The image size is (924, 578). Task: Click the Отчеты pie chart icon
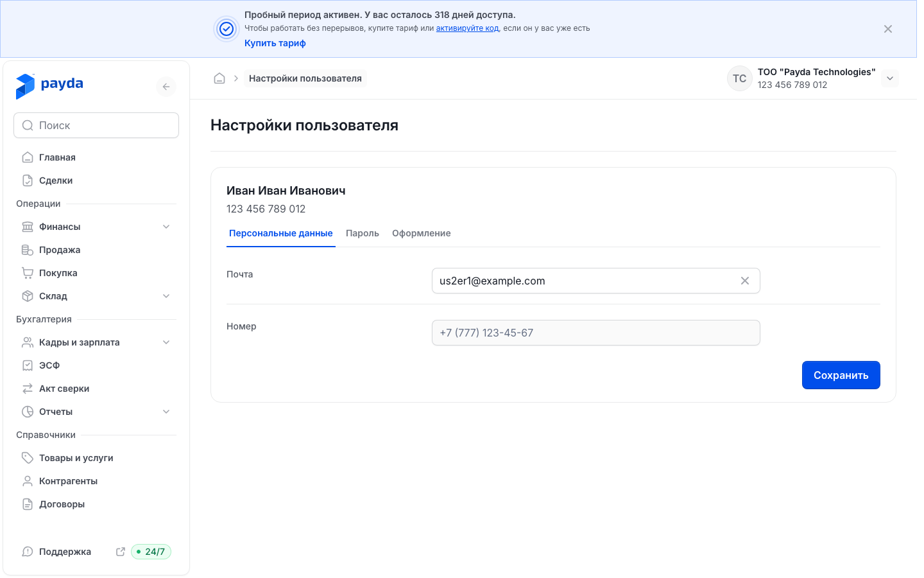click(28, 412)
